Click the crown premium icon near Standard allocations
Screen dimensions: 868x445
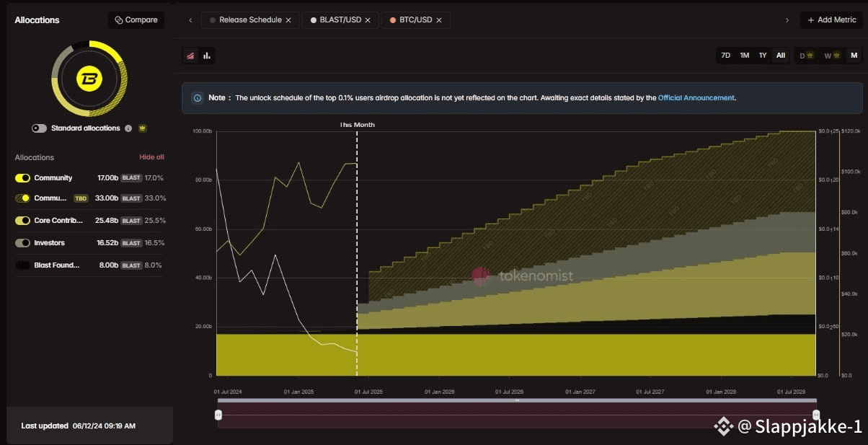142,128
